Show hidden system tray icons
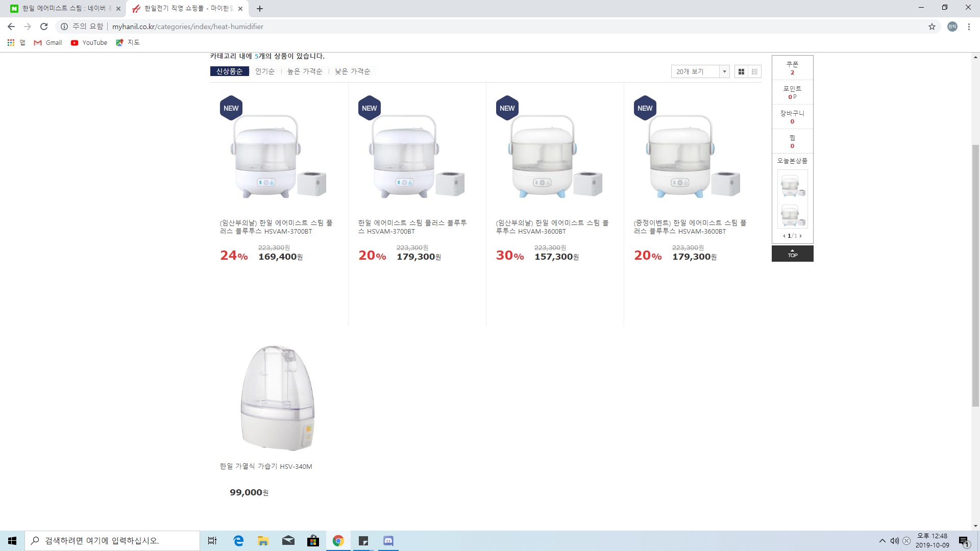Image resolution: width=980 pixels, height=551 pixels. pyautogui.click(x=883, y=541)
